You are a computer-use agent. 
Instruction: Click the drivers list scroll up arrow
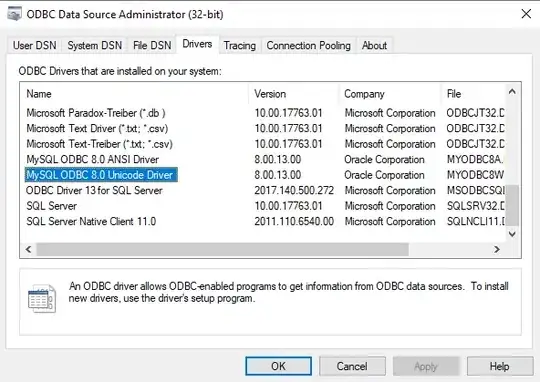512,92
